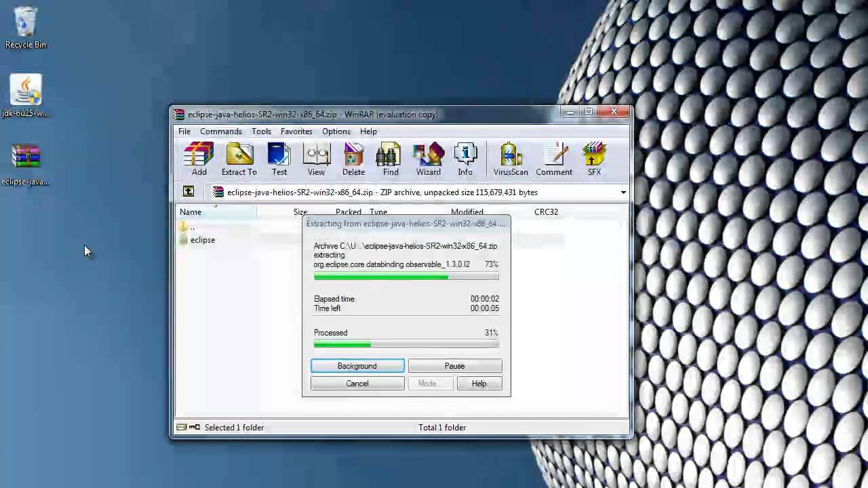This screenshot has height=488, width=868.
Task: Click the Delete toolbar icon
Action: (x=353, y=159)
